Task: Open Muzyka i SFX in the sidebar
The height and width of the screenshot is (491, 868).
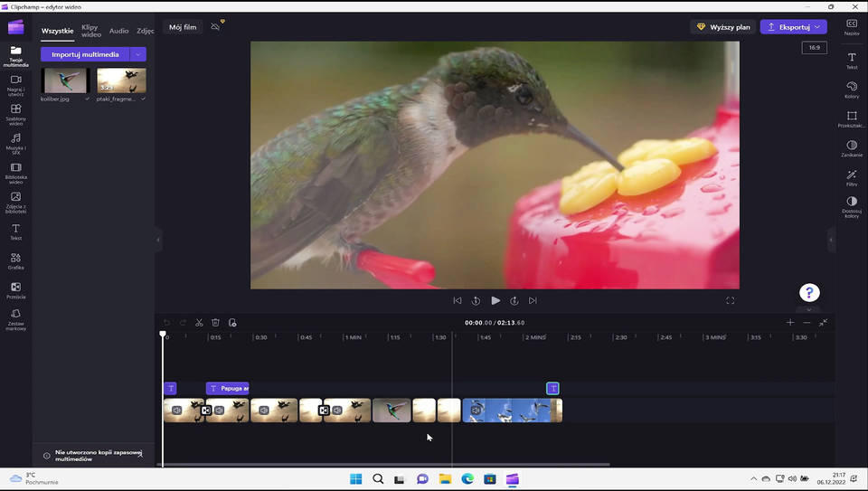Action: [x=15, y=142]
